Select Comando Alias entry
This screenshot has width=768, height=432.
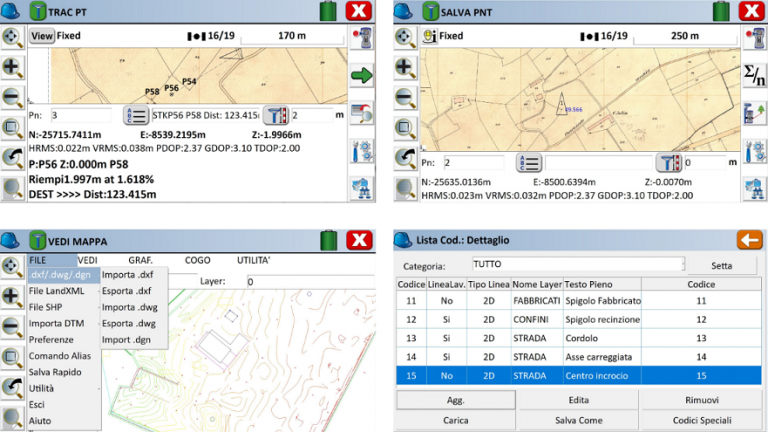64,356
